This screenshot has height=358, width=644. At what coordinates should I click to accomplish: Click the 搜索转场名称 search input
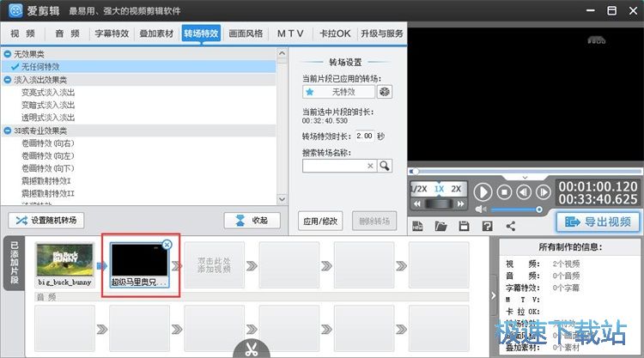coord(339,166)
